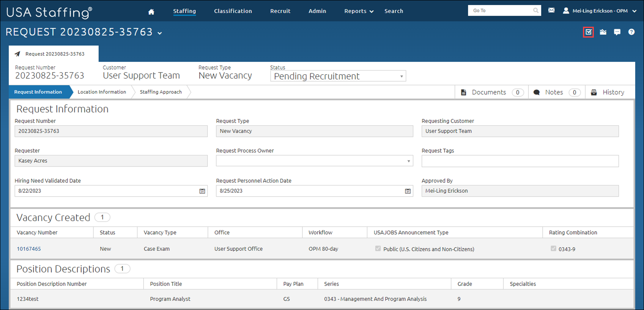Image resolution: width=644 pixels, height=310 pixels.
Task: Click the Requester field Kasey Acres
Action: click(x=111, y=161)
